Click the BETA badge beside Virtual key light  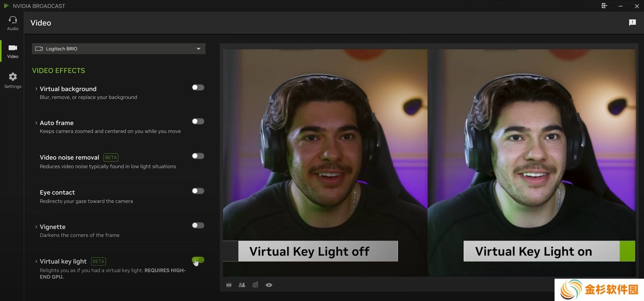point(98,261)
